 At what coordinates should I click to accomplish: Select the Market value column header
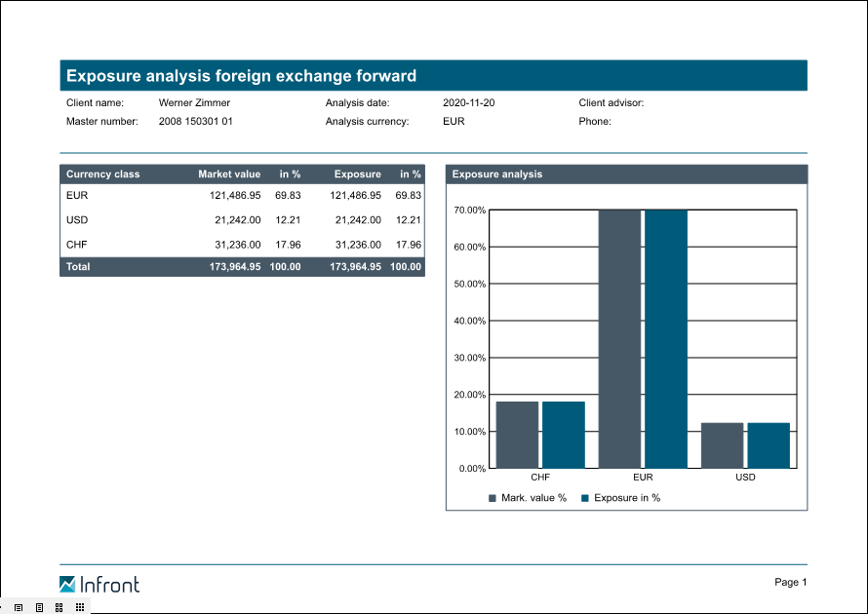229,174
